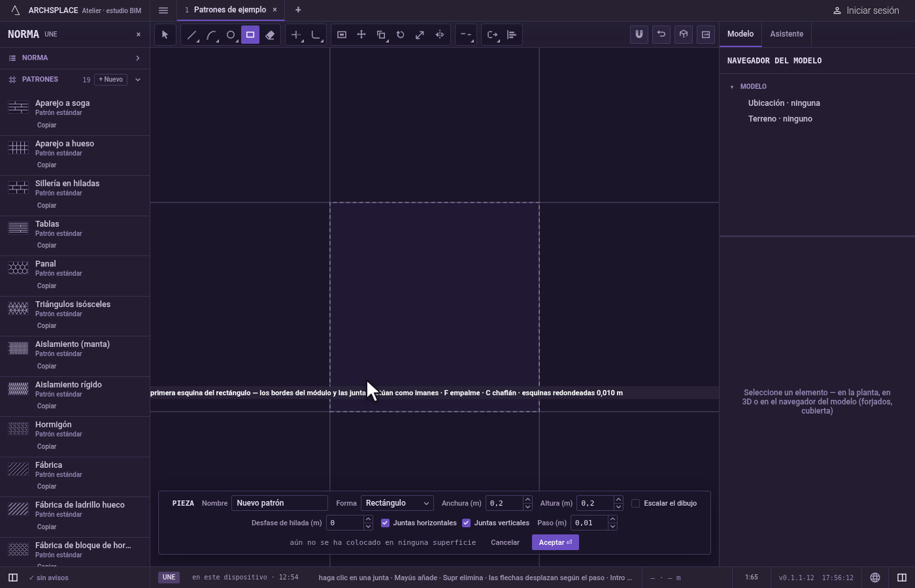Activate the Copy/duplicate tool
The image size is (915, 588).
point(381,35)
